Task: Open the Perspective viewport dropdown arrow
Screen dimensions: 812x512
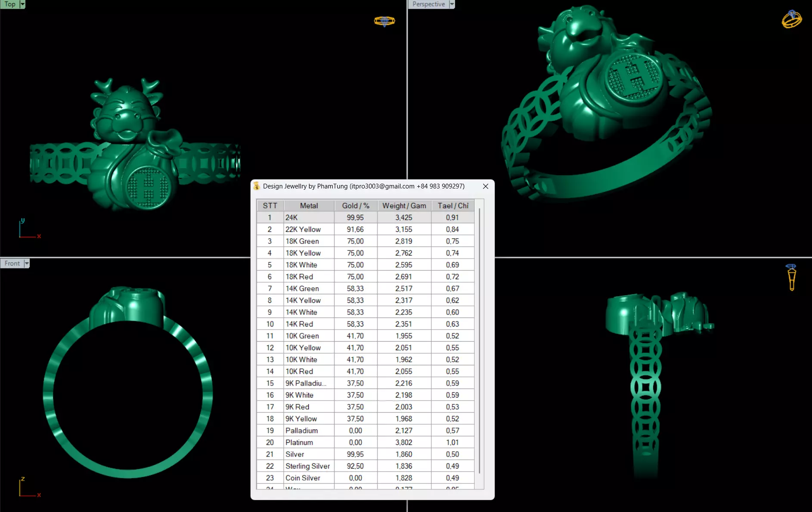Action: (452, 4)
